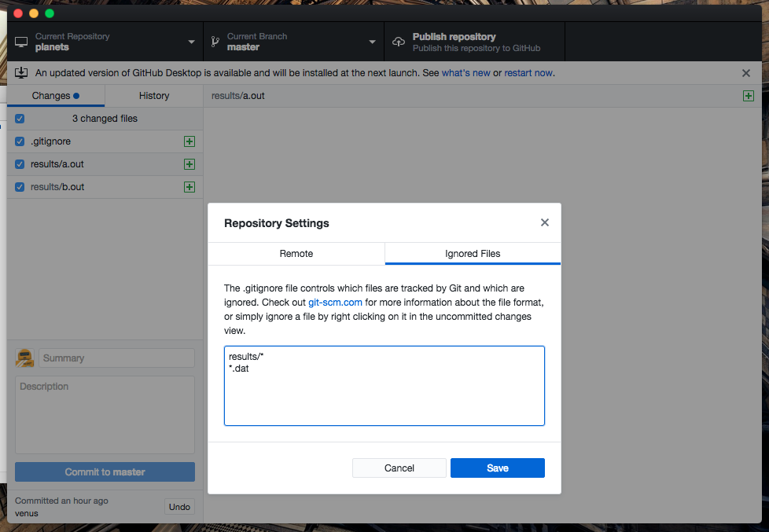Open the git-scm.com link
Viewport: 769px width, 532px height.
point(335,302)
